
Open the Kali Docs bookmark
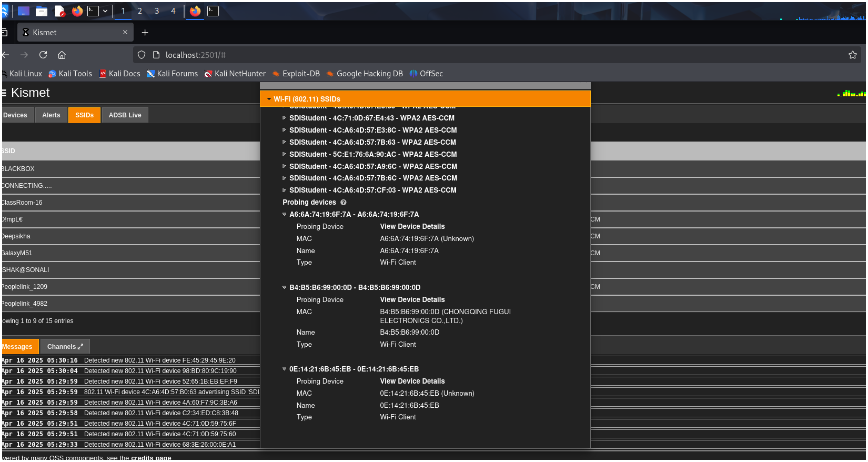coord(120,74)
